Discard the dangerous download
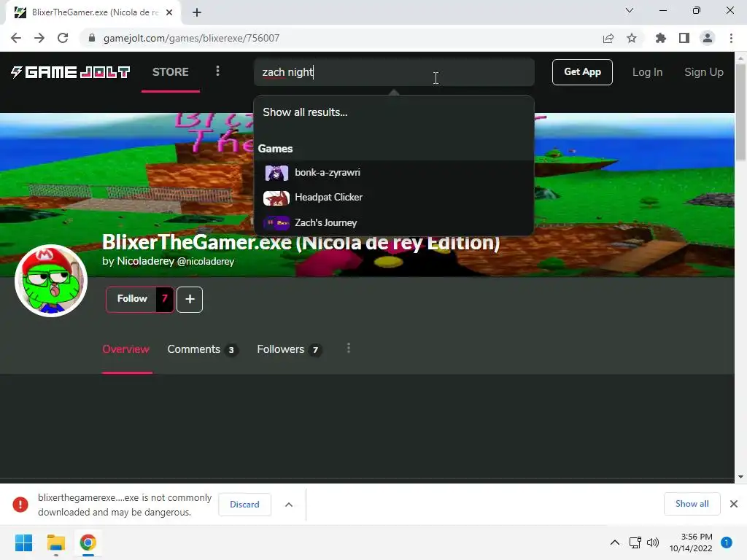The width and height of the screenshot is (747, 560). [x=244, y=505]
